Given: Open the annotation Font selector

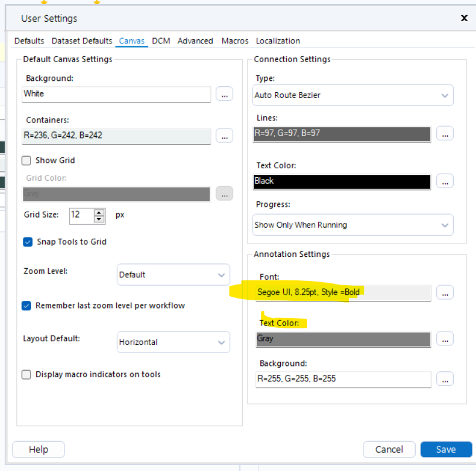Looking at the screenshot, I should [x=445, y=292].
